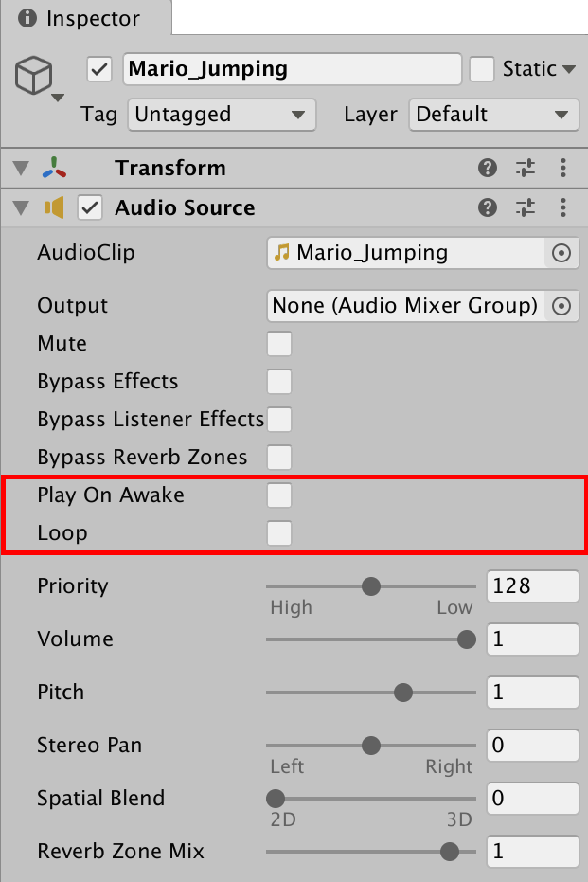Expand the Transform component foldout

[x=21, y=169]
